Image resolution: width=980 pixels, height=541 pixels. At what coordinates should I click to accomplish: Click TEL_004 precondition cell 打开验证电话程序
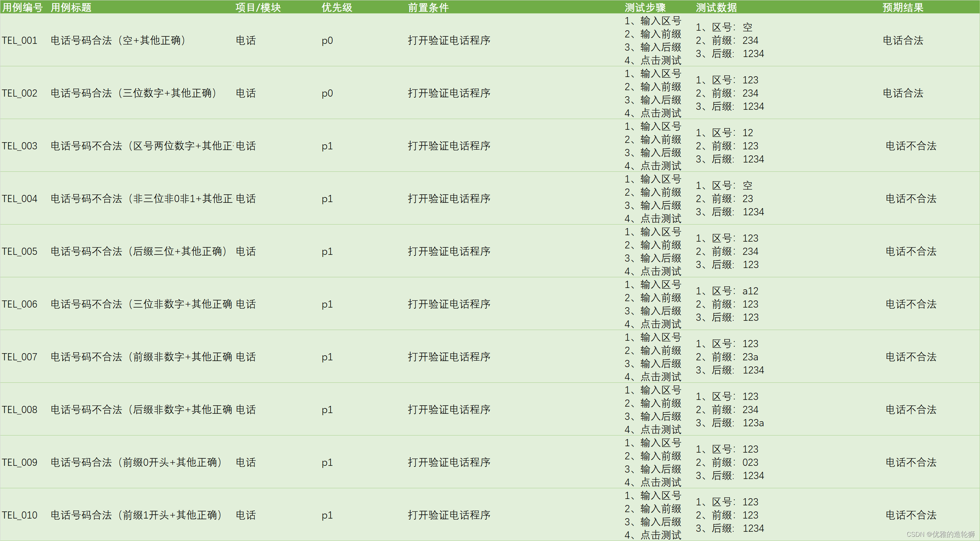449,199
